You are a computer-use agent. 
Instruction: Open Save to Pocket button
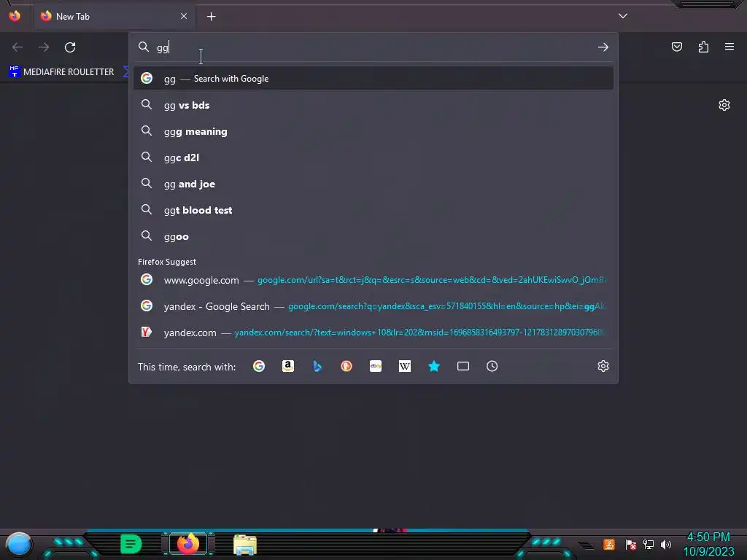pos(676,47)
